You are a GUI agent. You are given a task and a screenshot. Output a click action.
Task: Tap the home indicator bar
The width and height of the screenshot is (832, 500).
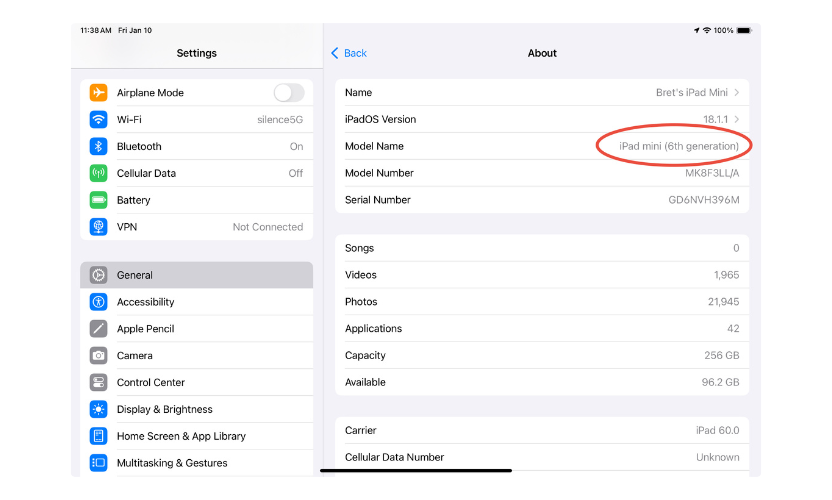[x=416, y=470]
